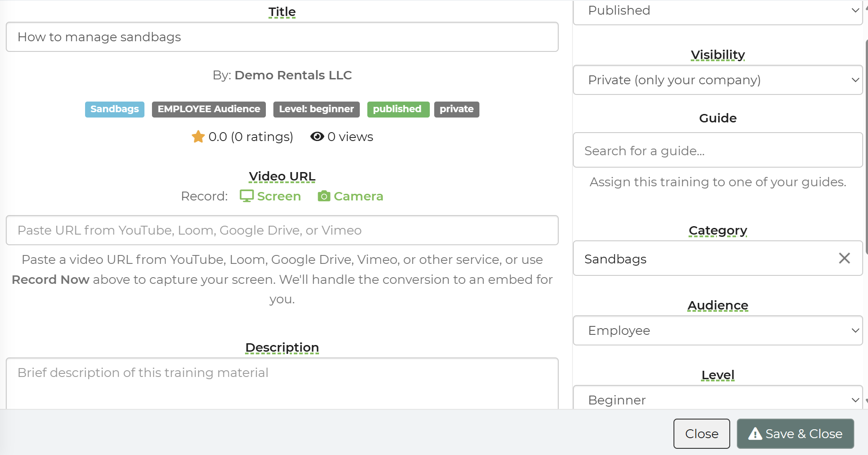Expand the Level Beginner dropdown
This screenshot has width=868, height=455.
[x=717, y=399]
